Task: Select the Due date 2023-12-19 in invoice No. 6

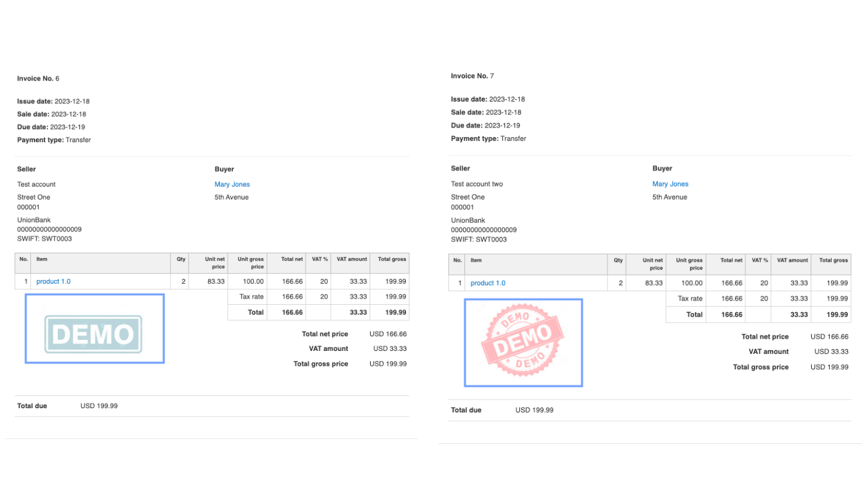Action: pyautogui.click(x=51, y=127)
